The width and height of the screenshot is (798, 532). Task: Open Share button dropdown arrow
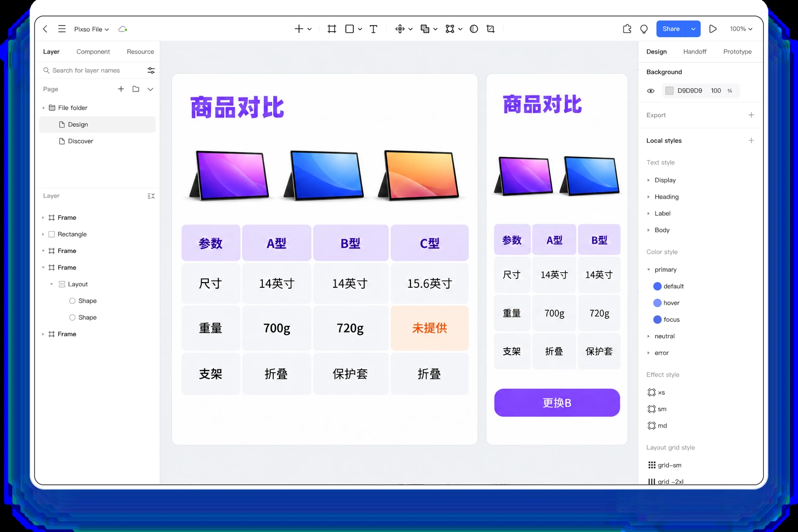(x=693, y=29)
